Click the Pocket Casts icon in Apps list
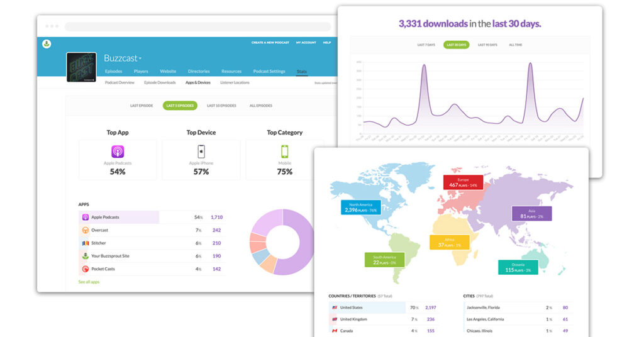Viewport: 644px width, 337px height. tap(85, 269)
